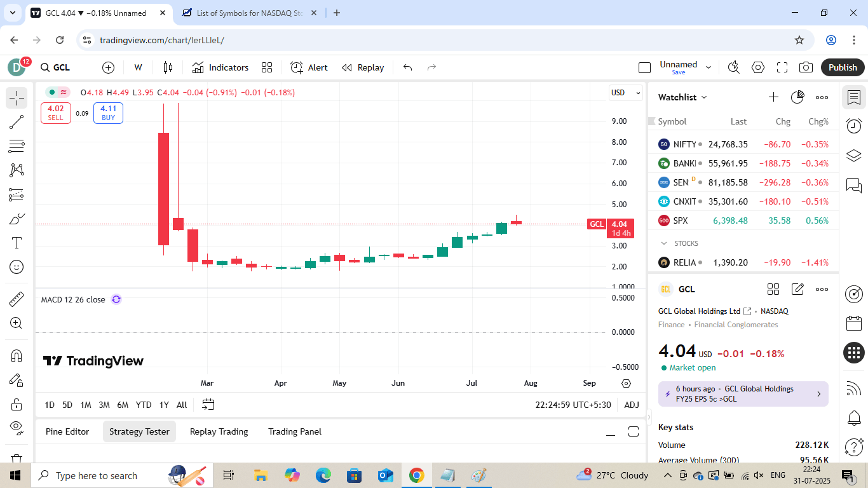Add a note for GCL symbol

coord(797,289)
